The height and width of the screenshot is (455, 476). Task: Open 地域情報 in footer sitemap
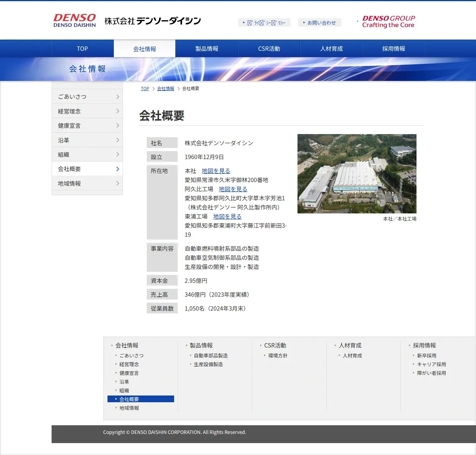pyautogui.click(x=129, y=408)
